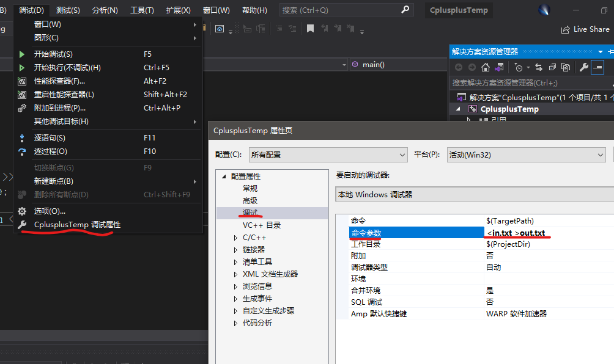Viewport: 614px width, 364px height.
Task: Click the preview selected items icon
Action: click(597, 67)
